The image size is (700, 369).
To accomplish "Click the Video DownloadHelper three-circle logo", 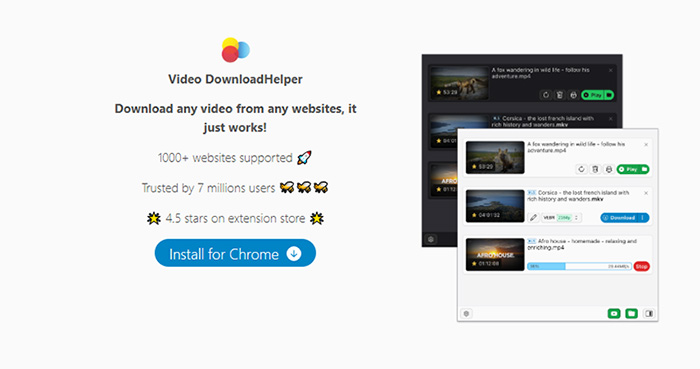I will pos(236,50).
